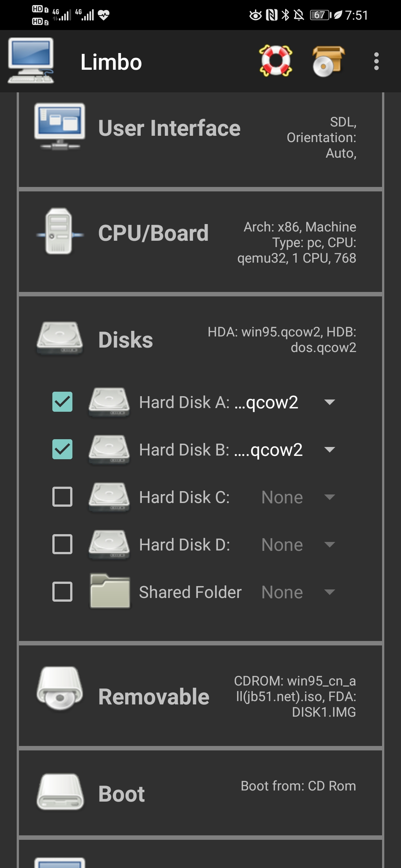
Task: Expand the User Interface section
Action: 169,128
